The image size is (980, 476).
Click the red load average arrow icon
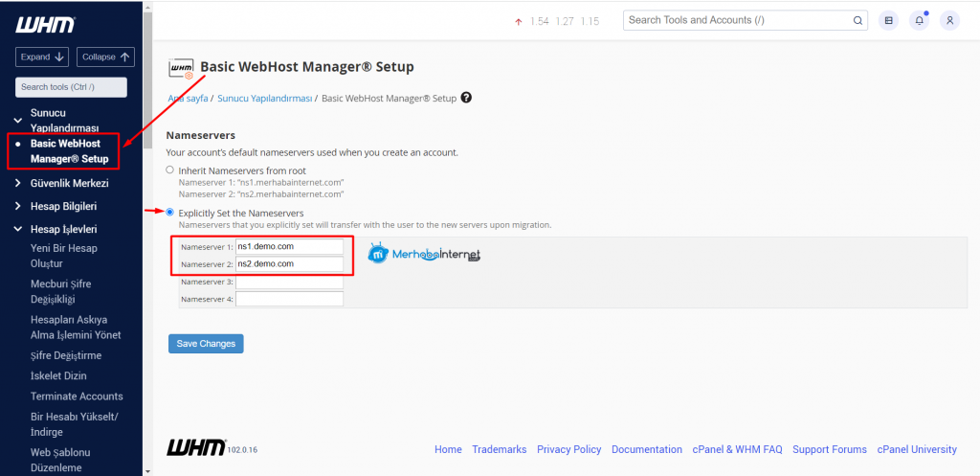518,22
